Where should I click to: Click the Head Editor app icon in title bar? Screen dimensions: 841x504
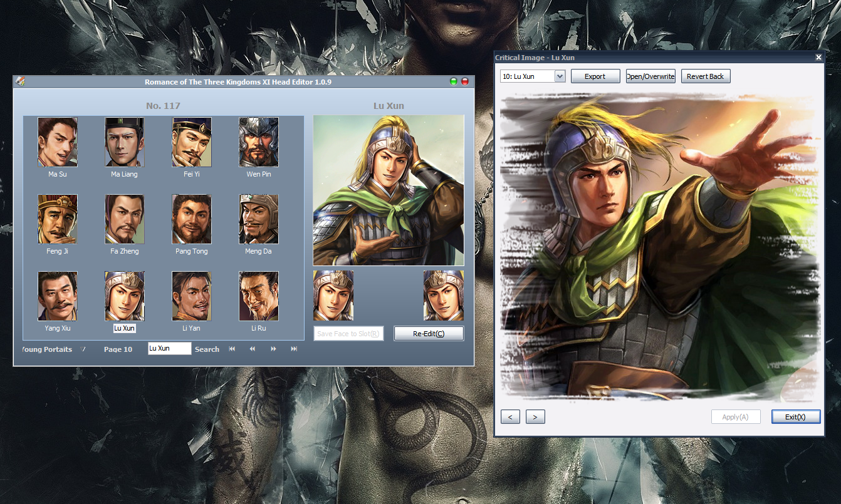(20, 81)
